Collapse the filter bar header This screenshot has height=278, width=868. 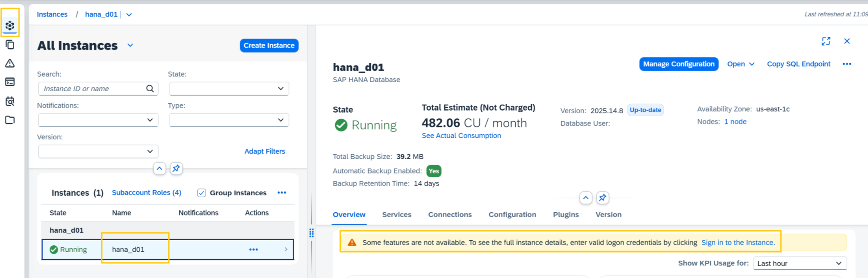coord(159,168)
